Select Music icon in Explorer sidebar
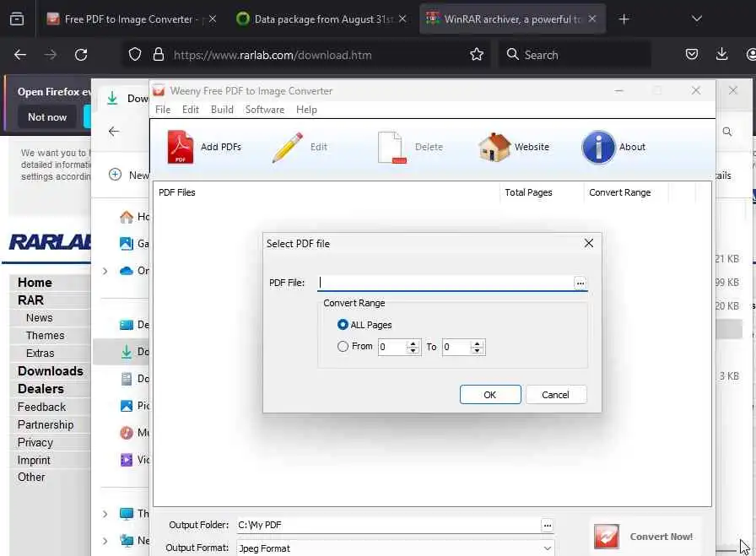 (x=127, y=433)
